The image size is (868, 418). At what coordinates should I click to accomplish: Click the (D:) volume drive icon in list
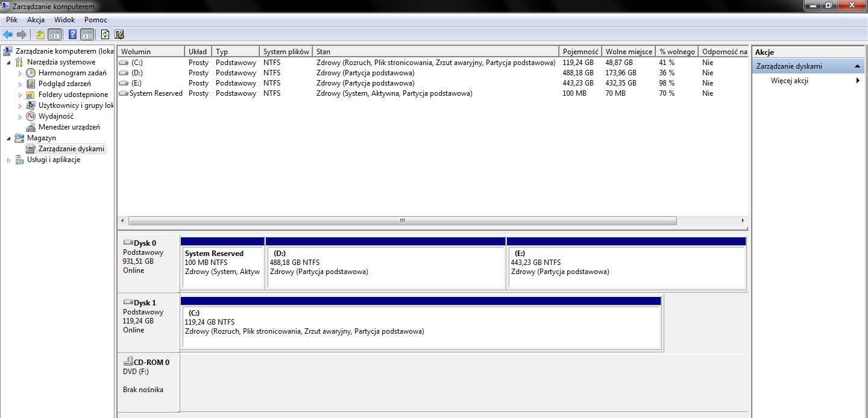click(x=124, y=73)
